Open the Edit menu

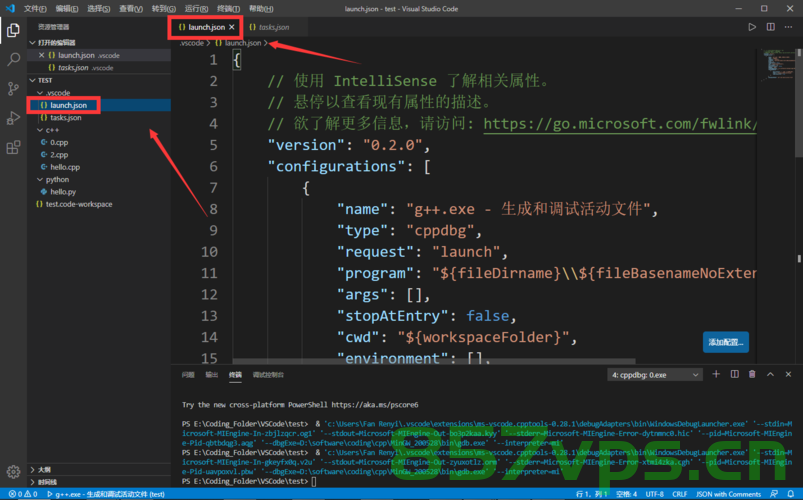(67, 9)
